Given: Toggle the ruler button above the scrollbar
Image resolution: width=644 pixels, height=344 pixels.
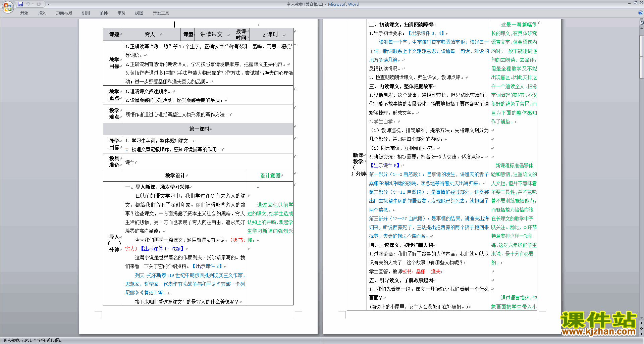Looking at the screenshot, I should click(642, 23).
